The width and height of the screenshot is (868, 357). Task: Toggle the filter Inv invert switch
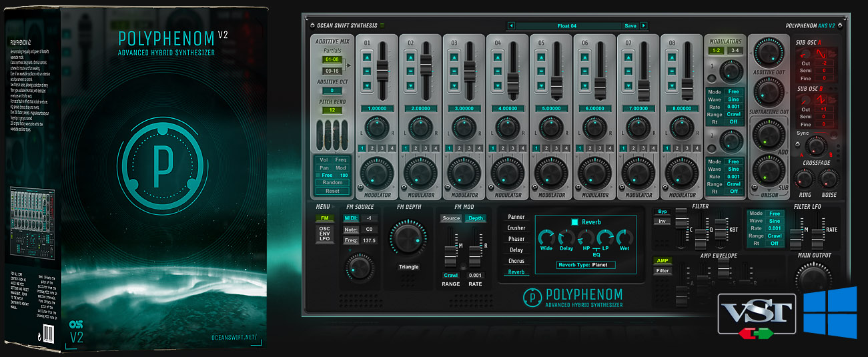point(663,221)
